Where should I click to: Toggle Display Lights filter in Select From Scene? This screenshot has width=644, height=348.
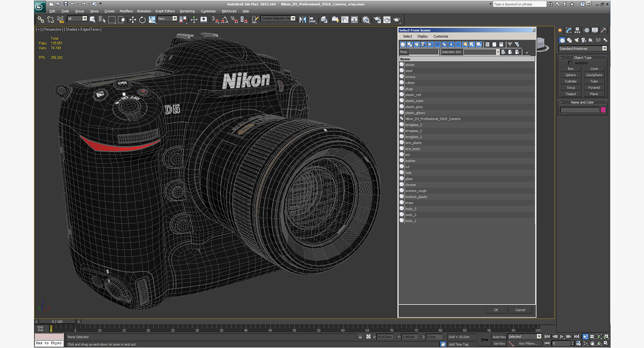(417, 44)
